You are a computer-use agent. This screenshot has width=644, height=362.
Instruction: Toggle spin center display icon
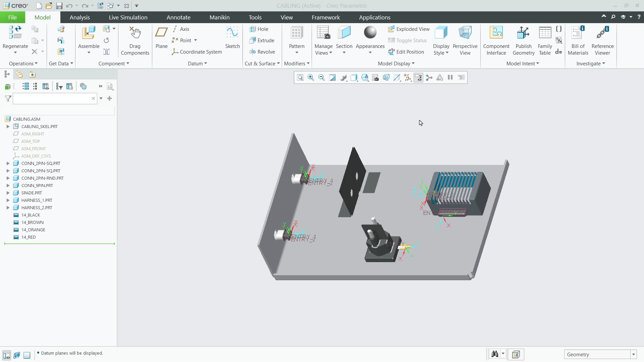click(429, 78)
